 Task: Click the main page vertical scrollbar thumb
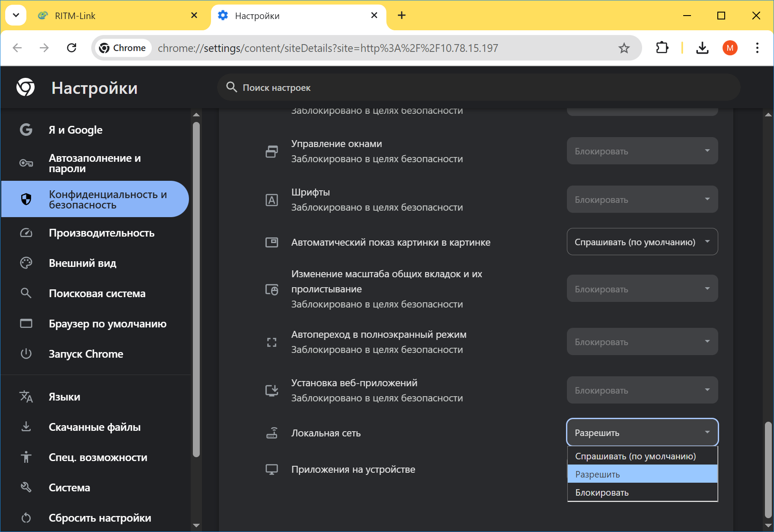tap(768, 469)
